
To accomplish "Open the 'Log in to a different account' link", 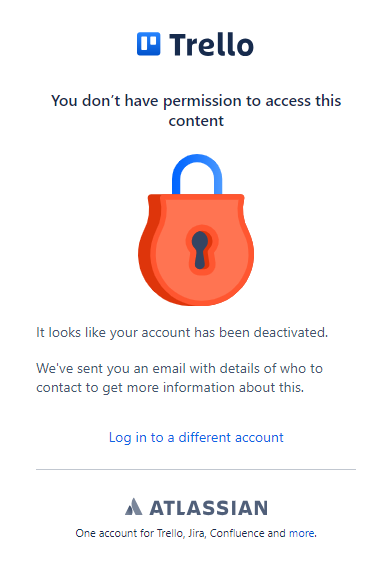I will (196, 437).
